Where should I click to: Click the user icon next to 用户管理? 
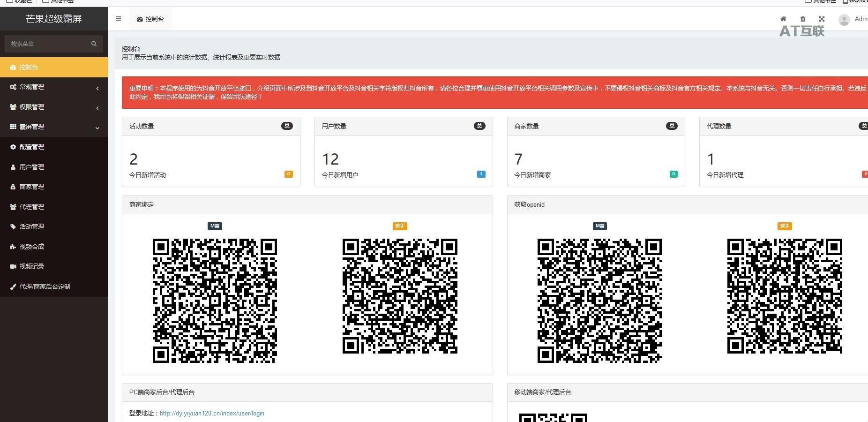click(13, 167)
